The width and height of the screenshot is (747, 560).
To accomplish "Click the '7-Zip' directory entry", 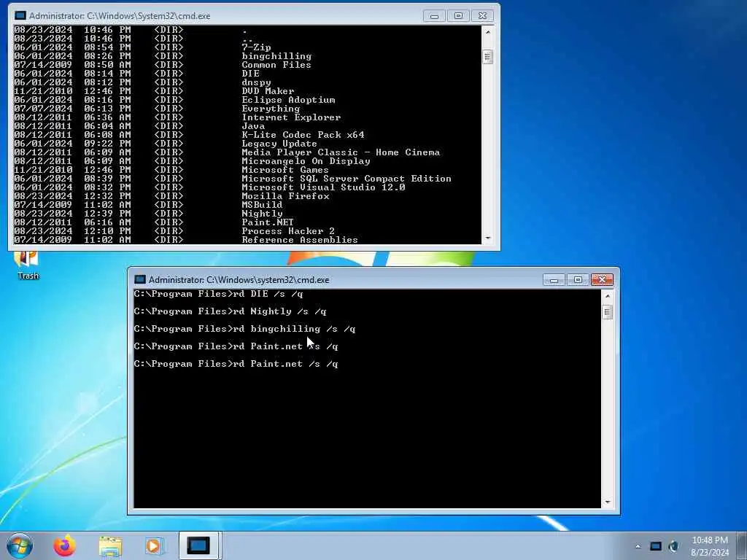I will [x=256, y=47].
